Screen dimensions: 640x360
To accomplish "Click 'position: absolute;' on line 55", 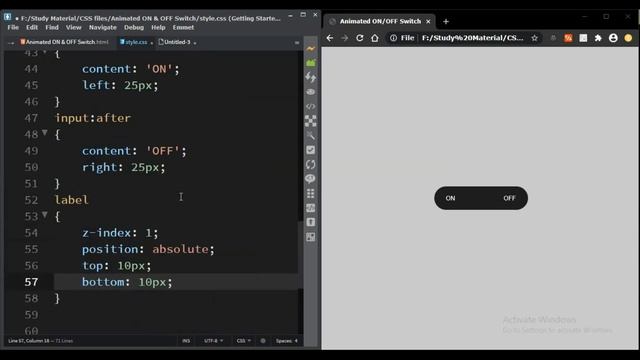I will tap(148, 249).
